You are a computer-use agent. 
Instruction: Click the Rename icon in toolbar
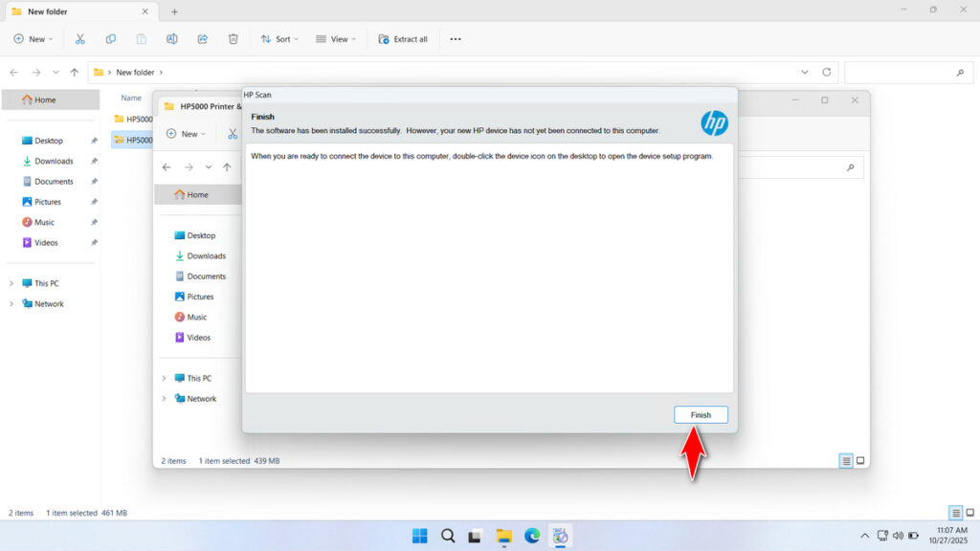coord(172,39)
